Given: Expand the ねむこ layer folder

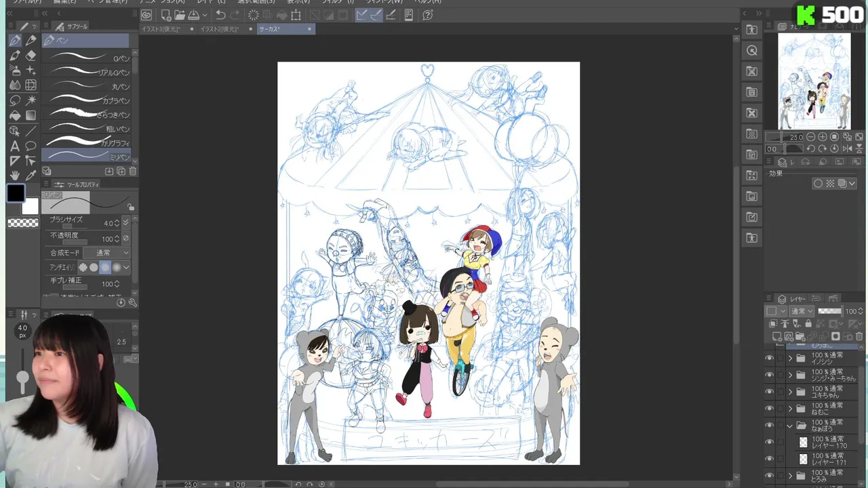Looking at the screenshot, I should click(790, 409).
